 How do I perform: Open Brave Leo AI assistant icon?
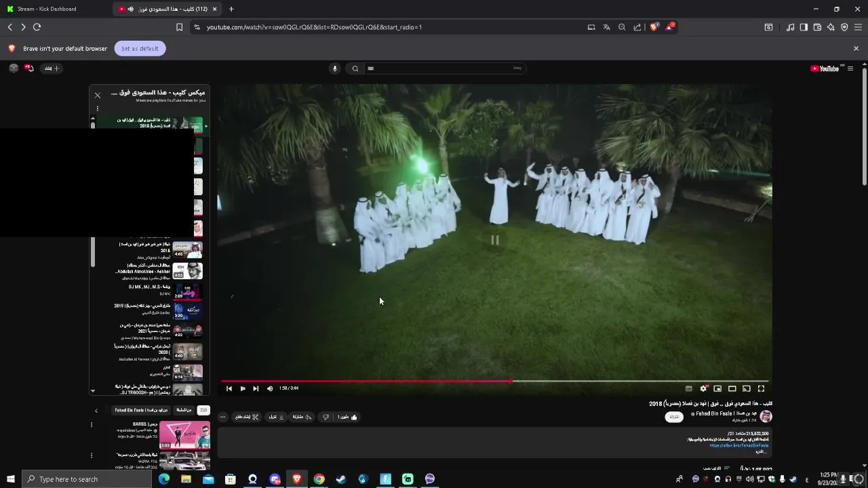[x=831, y=27]
